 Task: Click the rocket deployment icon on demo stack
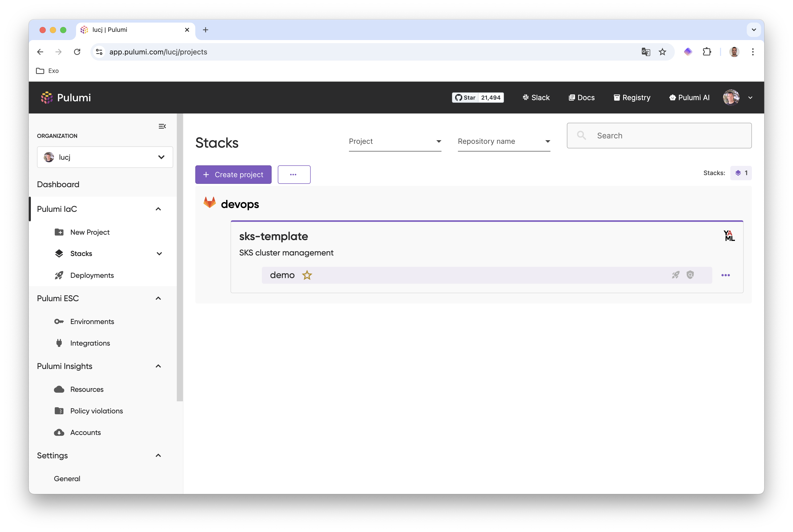pyautogui.click(x=676, y=275)
